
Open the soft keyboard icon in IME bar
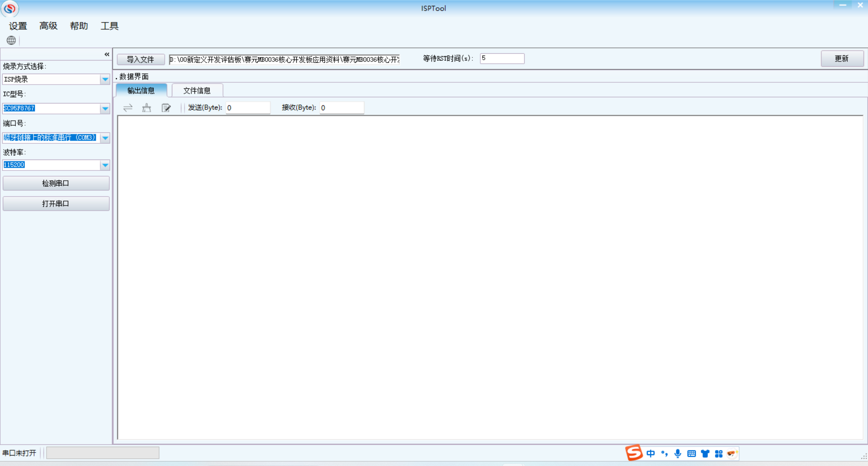(x=691, y=453)
